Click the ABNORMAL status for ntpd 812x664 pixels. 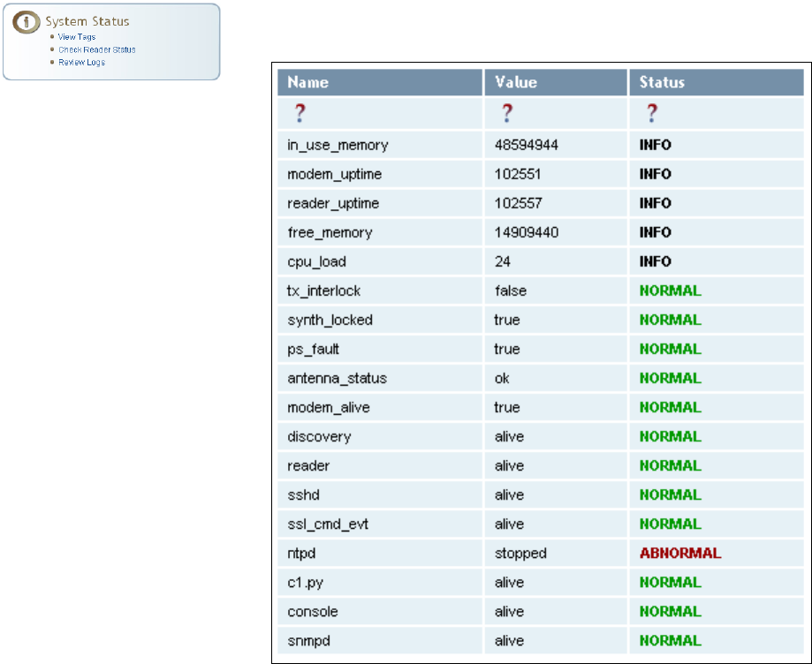(680, 553)
